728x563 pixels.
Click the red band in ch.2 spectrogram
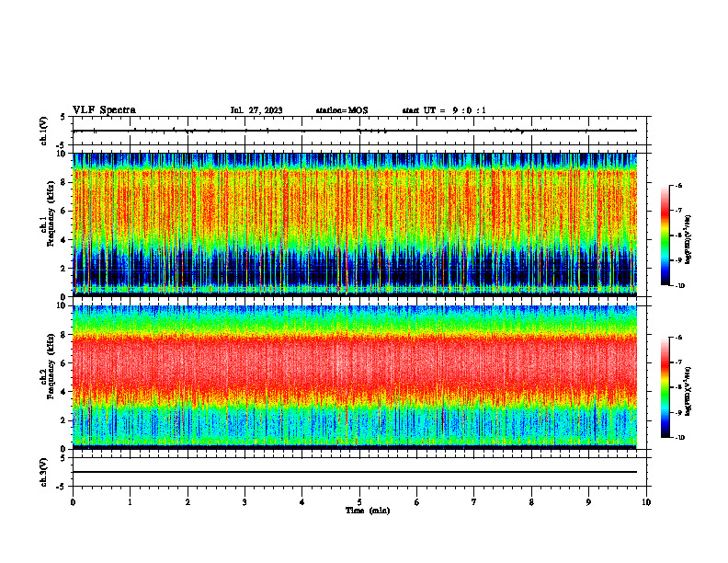point(355,364)
